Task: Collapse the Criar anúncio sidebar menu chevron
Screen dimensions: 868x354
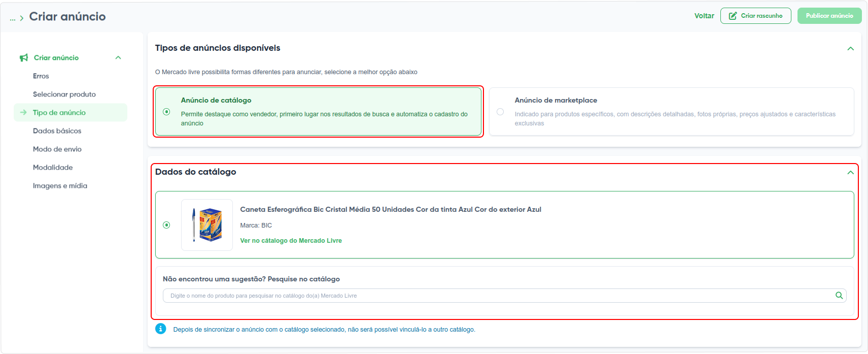Action: click(118, 58)
